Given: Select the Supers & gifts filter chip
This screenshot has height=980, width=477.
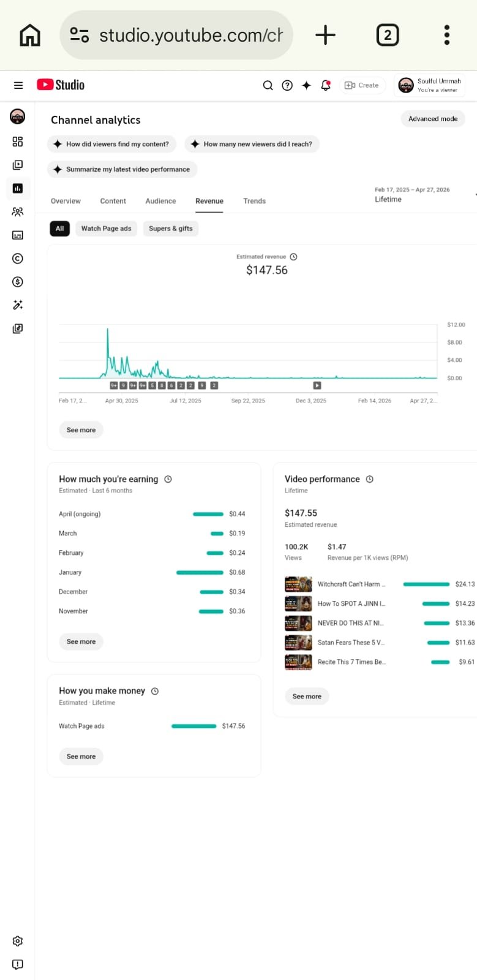Looking at the screenshot, I should (x=170, y=228).
